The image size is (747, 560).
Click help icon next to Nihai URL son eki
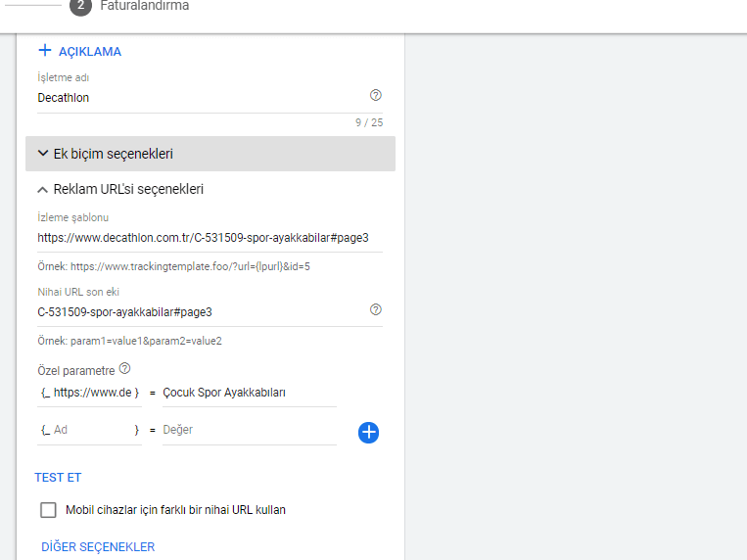pos(376,310)
